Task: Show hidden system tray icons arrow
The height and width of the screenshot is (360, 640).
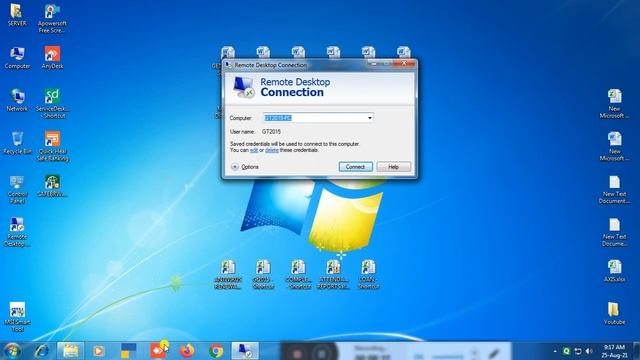Action: [555, 351]
